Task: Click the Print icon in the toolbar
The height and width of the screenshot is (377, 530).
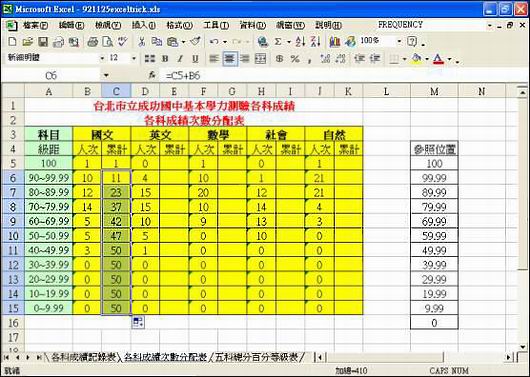Action: coord(92,42)
